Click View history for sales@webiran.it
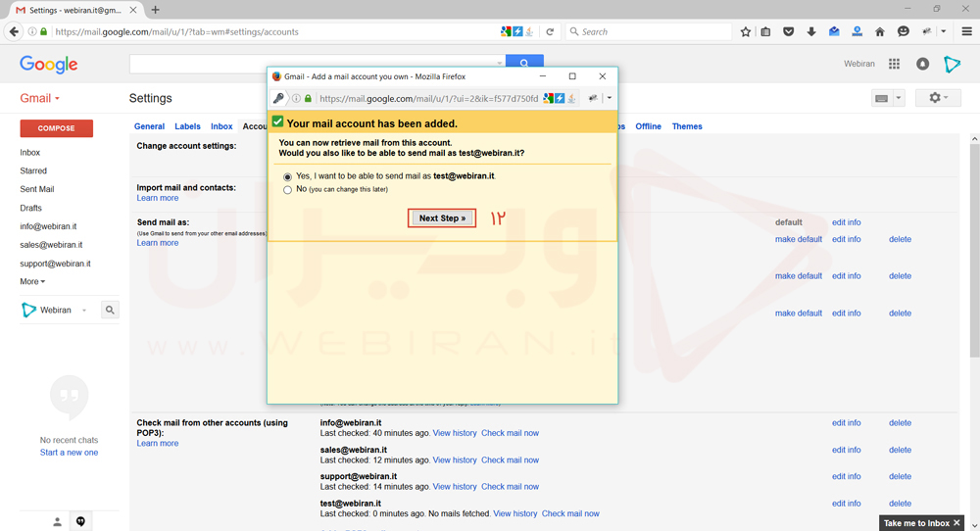The height and width of the screenshot is (531, 980). point(455,460)
